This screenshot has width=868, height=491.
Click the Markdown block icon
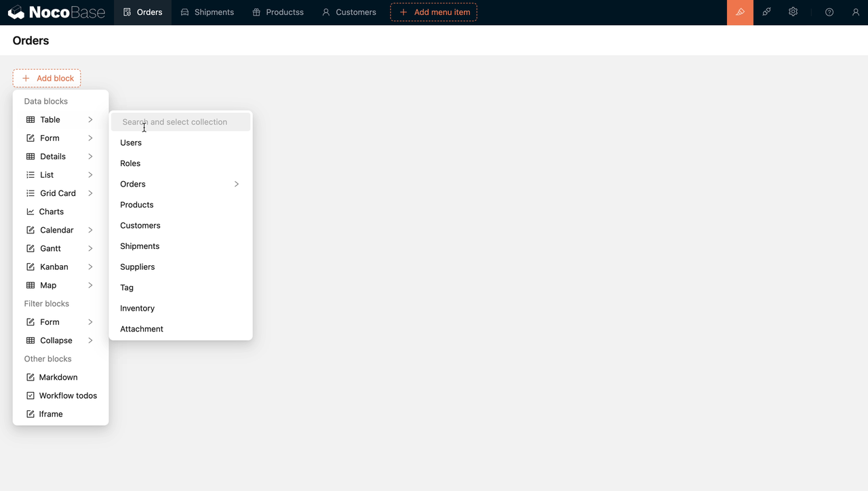pyautogui.click(x=31, y=377)
